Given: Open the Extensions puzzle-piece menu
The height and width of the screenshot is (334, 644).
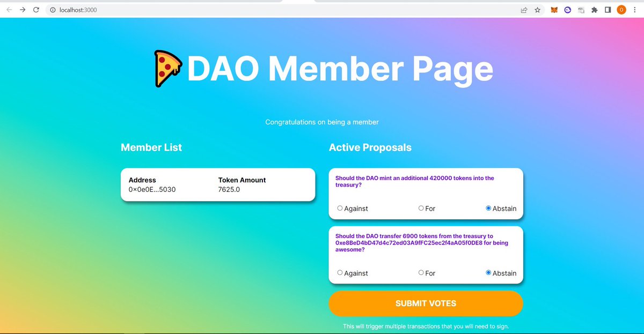Looking at the screenshot, I should click(x=595, y=10).
